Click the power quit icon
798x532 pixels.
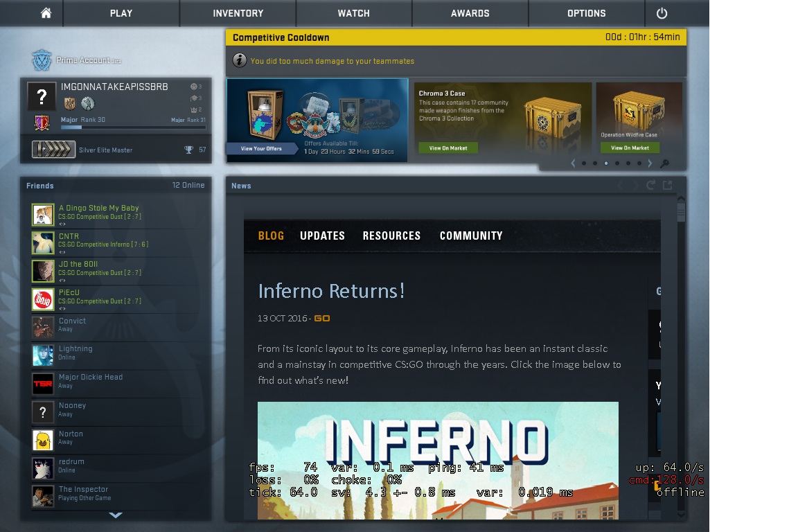click(x=662, y=13)
